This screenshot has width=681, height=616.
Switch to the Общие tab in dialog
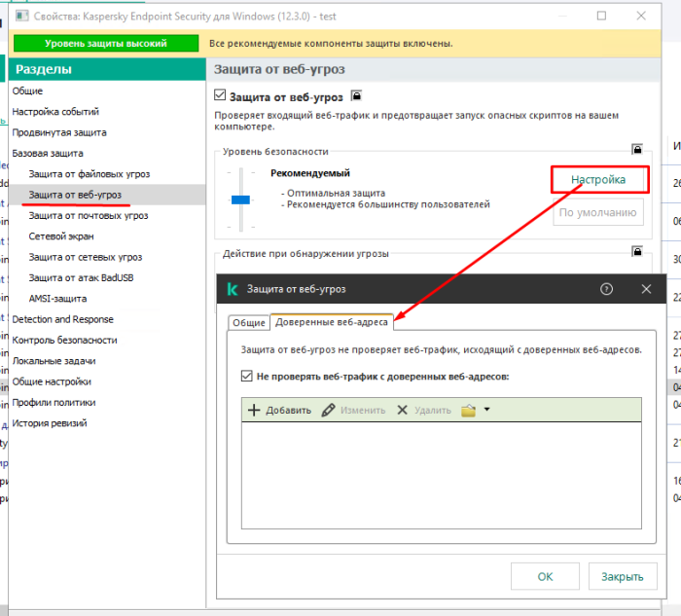[x=249, y=323]
